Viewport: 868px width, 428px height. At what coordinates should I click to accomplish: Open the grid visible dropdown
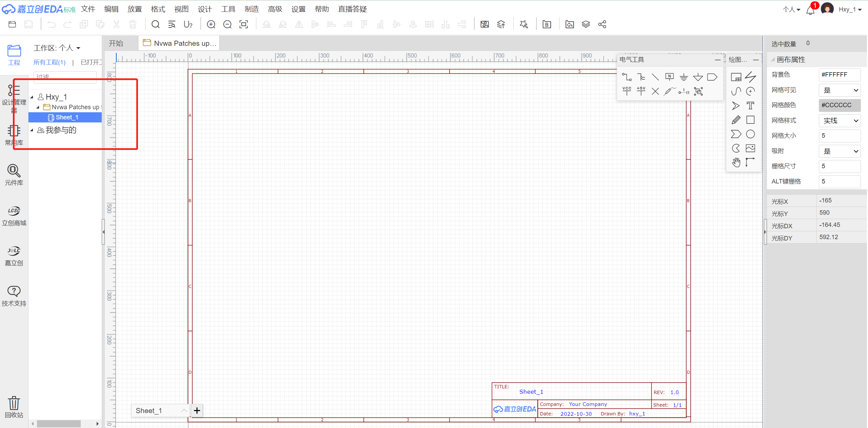[x=840, y=90]
